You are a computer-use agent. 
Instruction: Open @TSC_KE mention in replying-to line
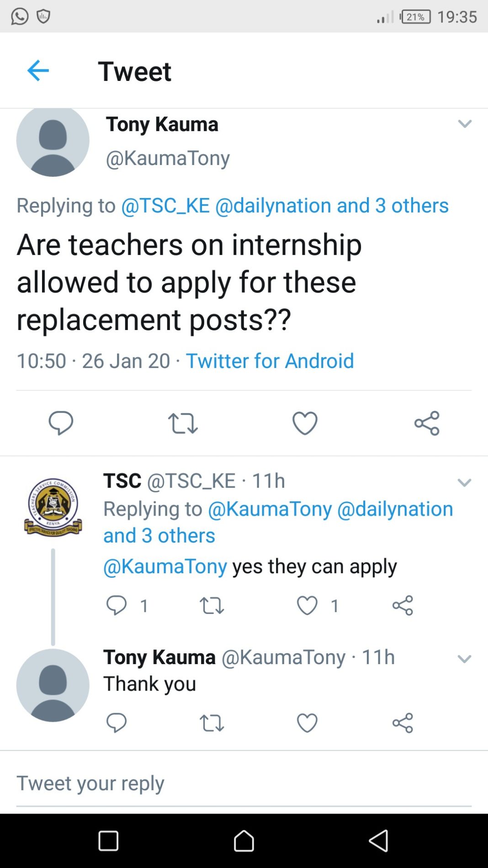(165, 205)
